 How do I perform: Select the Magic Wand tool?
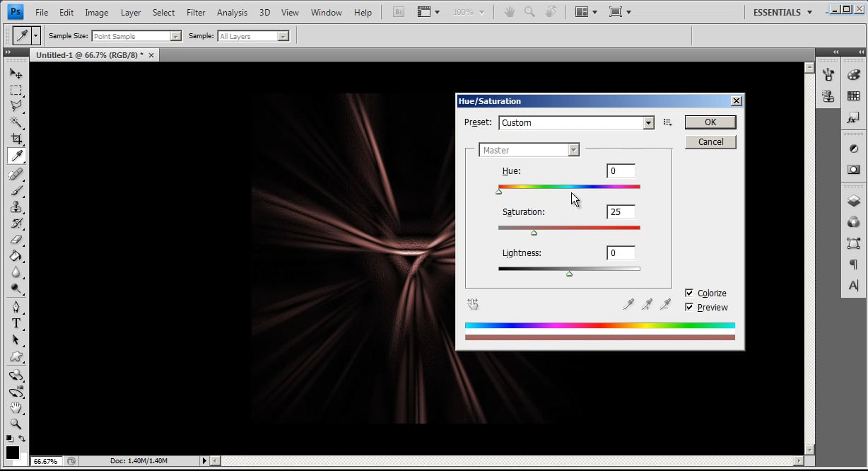point(16,122)
